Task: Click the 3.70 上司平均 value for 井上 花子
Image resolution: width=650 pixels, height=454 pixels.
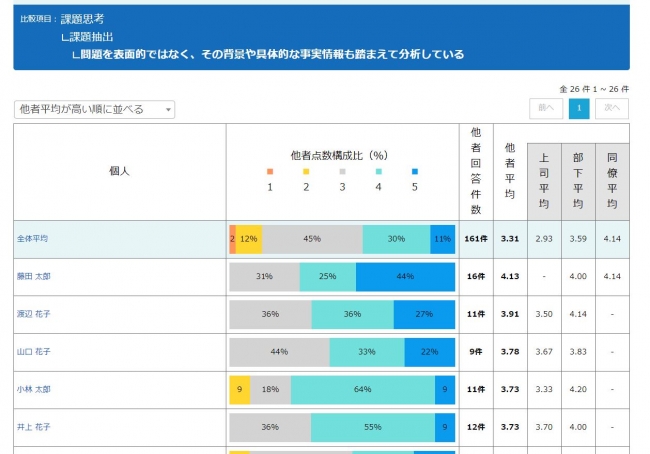Action: click(x=544, y=427)
